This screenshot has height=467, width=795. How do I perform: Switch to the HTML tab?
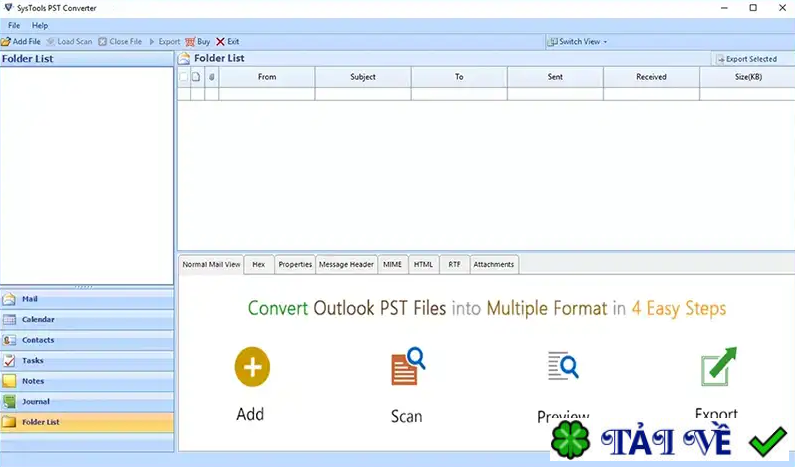pos(423,265)
